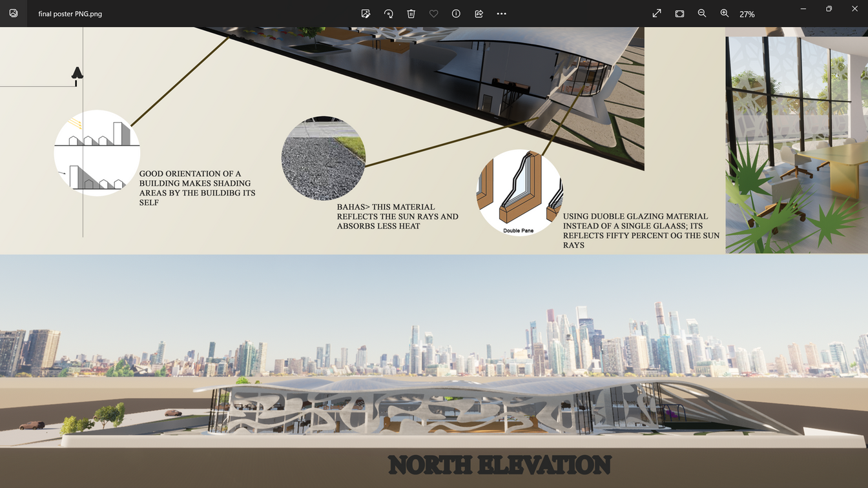Click the final poster PNG.png filename

click(x=70, y=14)
